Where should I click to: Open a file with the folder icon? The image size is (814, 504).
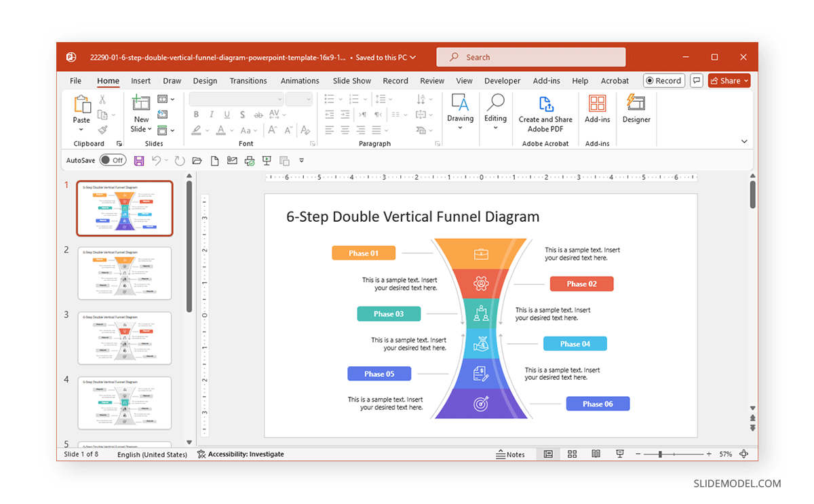coord(197,161)
